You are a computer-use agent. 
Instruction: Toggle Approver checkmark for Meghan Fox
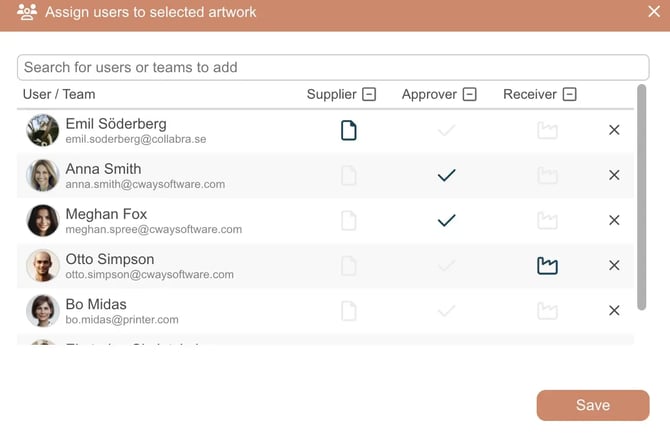[x=446, y=221]
